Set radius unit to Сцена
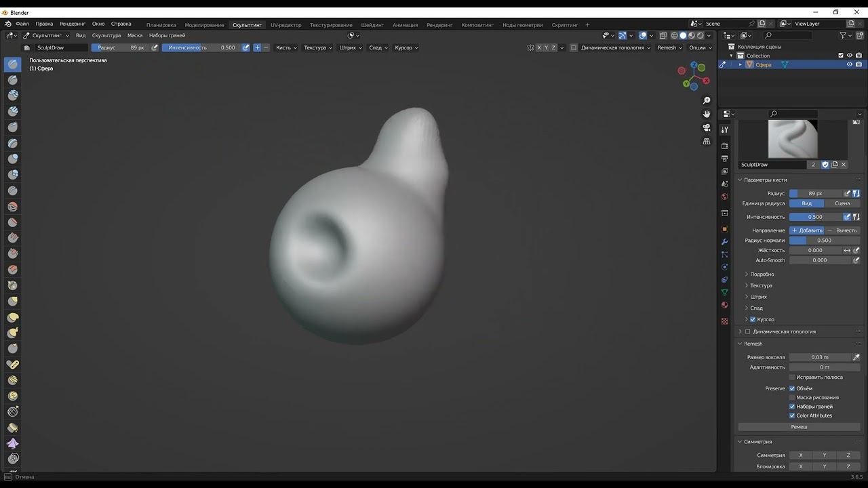The width and height of the screenshot is (868, 488). coord(842,203)
